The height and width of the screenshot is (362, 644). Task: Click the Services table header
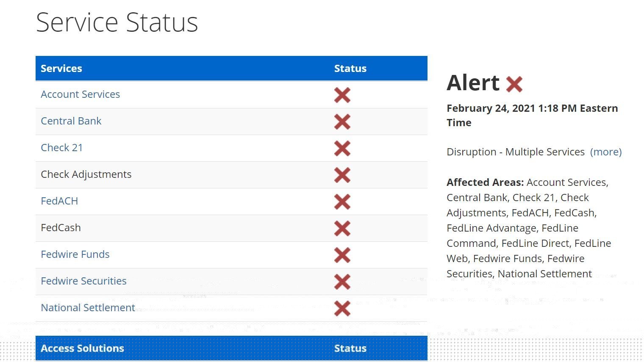coord(61,68)
